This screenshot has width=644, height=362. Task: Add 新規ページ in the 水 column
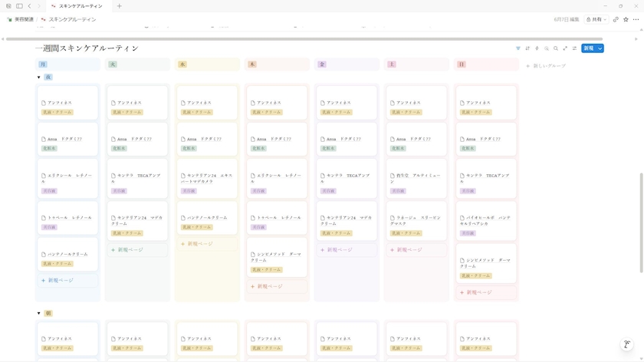[x=207, y=244]
